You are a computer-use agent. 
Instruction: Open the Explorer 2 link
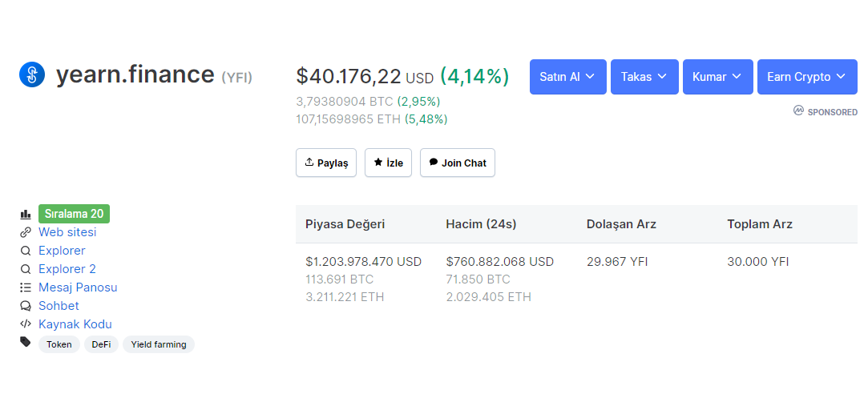[67, 269]
